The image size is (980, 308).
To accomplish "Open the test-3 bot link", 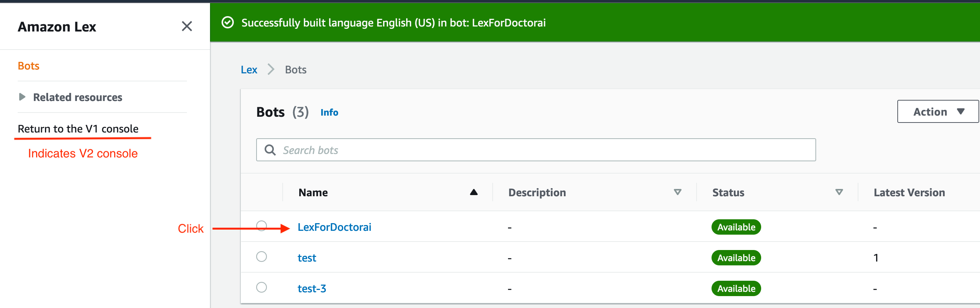I will pos(312,288).
